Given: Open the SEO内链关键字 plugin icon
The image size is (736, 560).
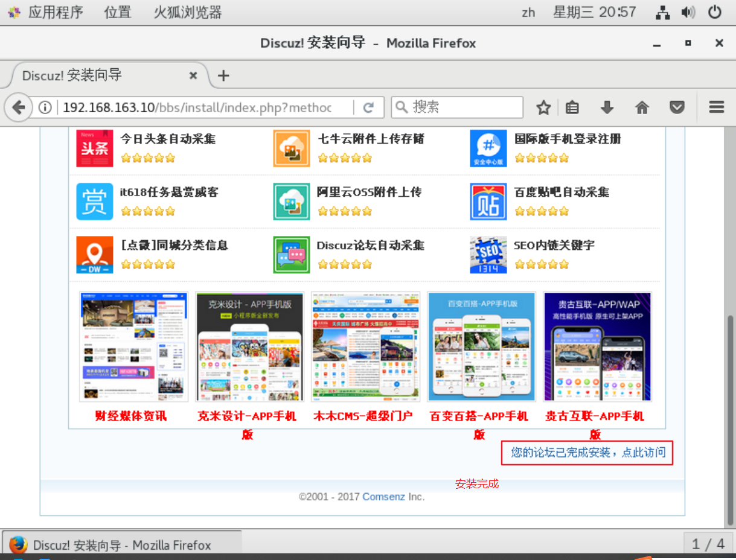Looking at the screenshot, I should (x=488, y=255).
